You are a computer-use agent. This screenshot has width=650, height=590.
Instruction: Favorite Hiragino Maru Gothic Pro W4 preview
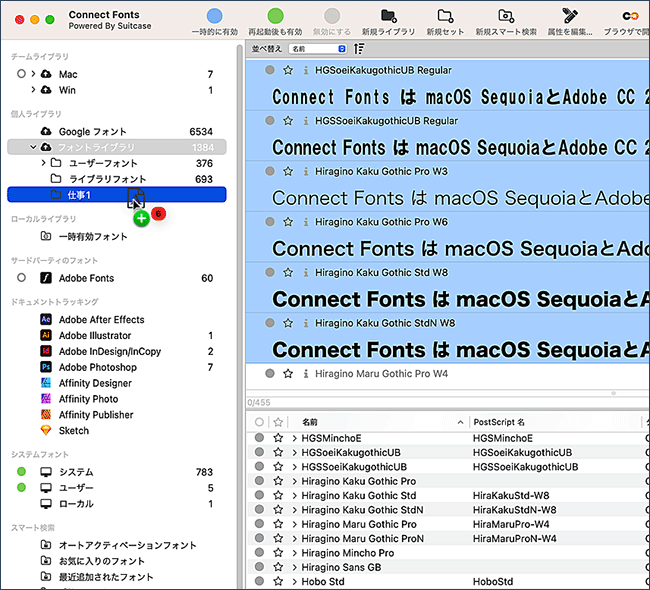(288, 374)
